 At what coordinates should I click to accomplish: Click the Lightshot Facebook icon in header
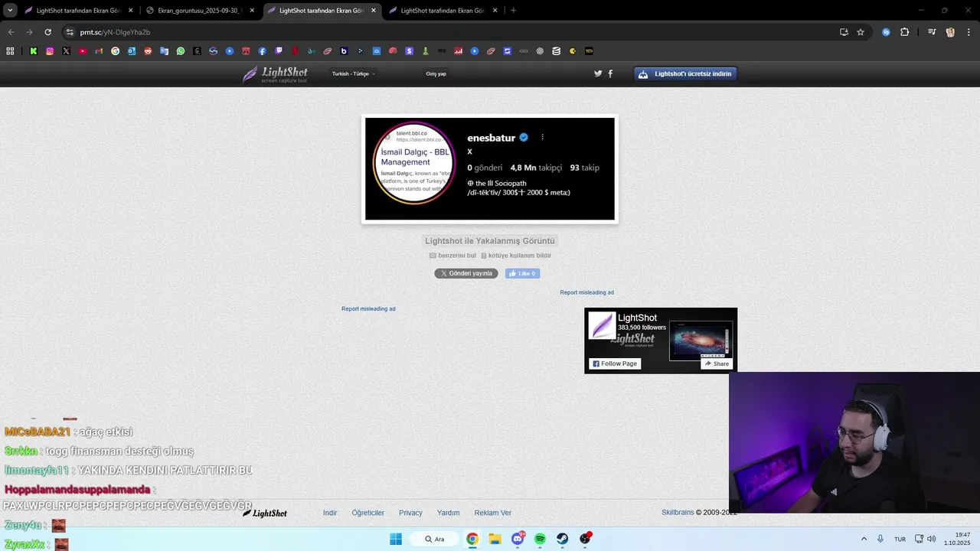click(610, 73)
